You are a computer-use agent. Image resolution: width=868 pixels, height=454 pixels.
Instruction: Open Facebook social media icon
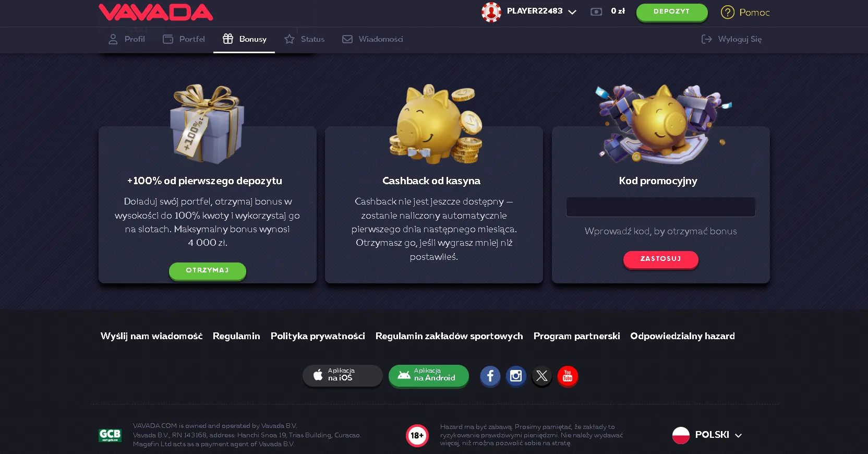tap(490, 376)
